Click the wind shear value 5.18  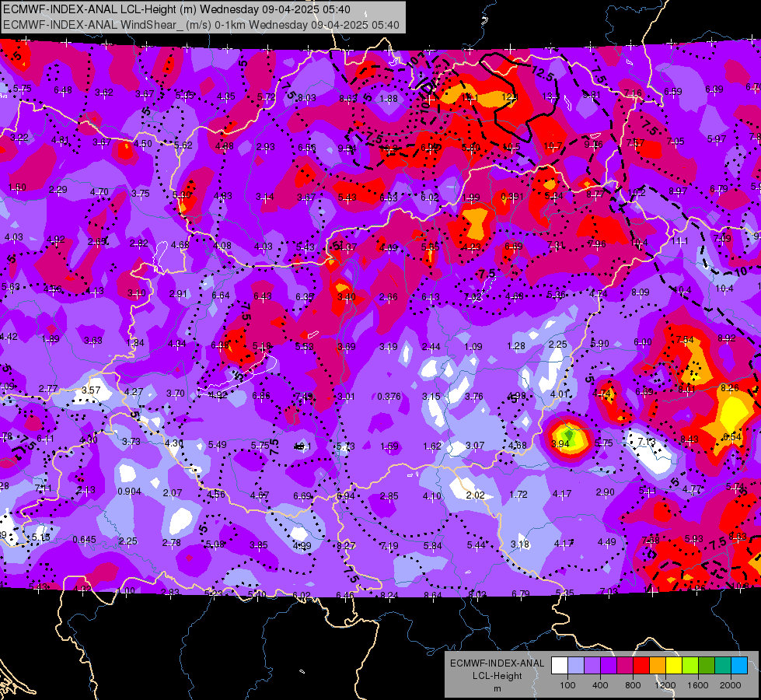(262, 346)
